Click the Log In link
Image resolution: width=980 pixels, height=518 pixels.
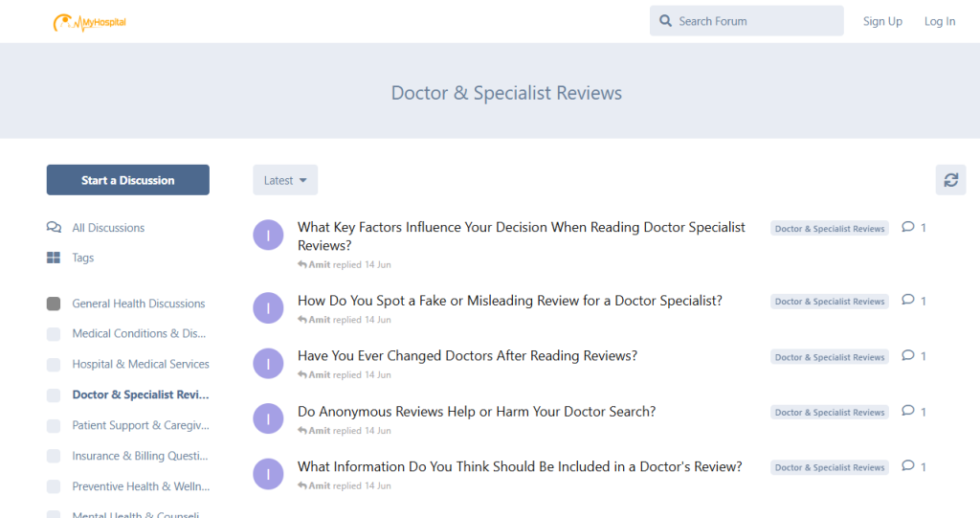(x=939, y=21)
